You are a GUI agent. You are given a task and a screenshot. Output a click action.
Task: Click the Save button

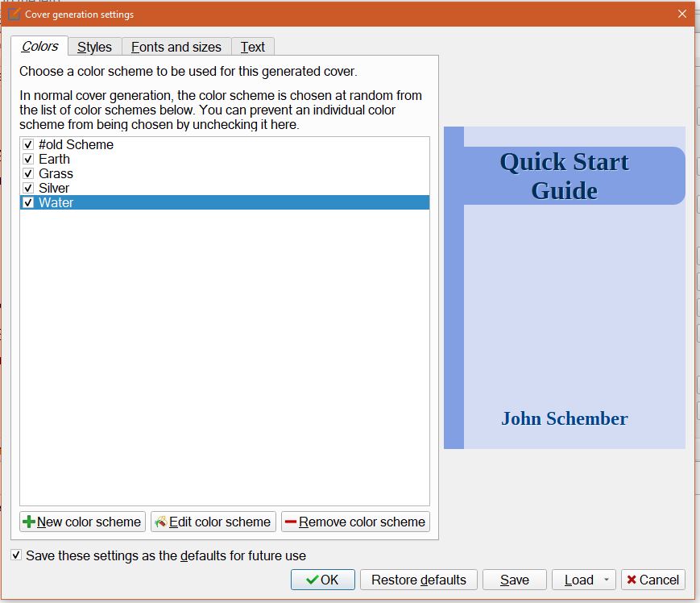point(514,580)
